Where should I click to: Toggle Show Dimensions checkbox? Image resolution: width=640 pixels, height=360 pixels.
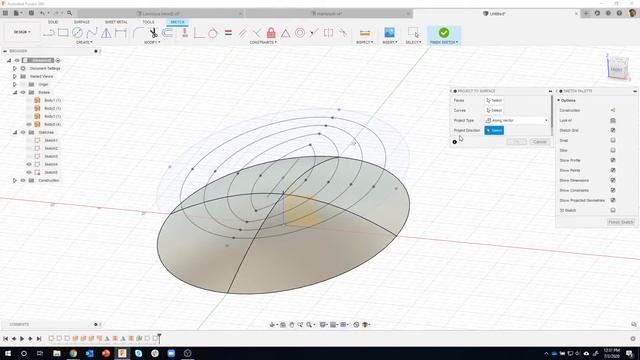613,180
